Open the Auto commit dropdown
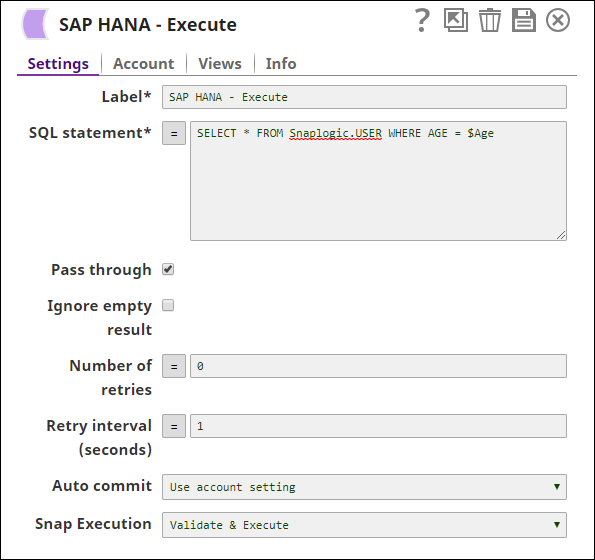The width and height of the screenshot is (595, 560). [x=364, y=487]
